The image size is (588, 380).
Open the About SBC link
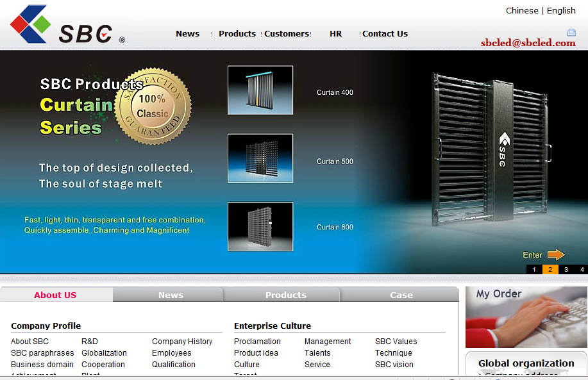pyautogui.click(x=29, y=342)
